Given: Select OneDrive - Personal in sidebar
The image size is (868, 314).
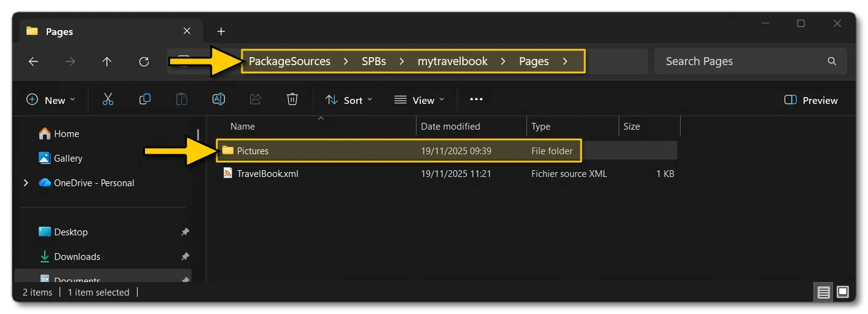Looking at the screenshot, I should (x=87, y=183).
